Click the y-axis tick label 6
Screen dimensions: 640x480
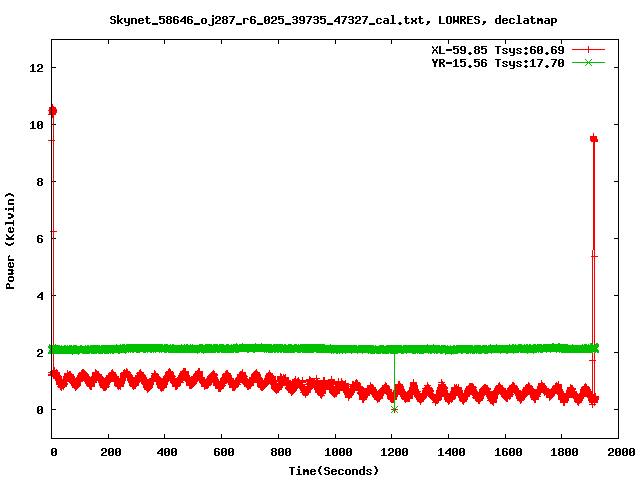pos(40,239)
